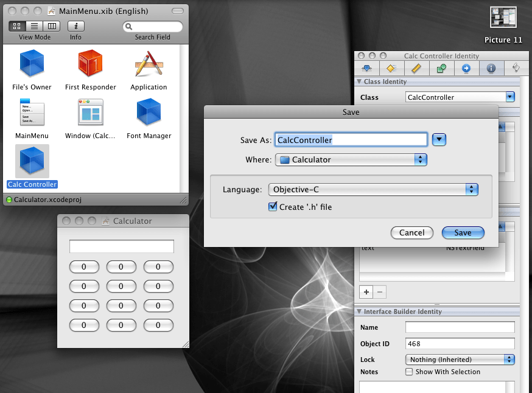Add an outlet with plus button
The image size is (532, 393).
(x=366, y=292)
